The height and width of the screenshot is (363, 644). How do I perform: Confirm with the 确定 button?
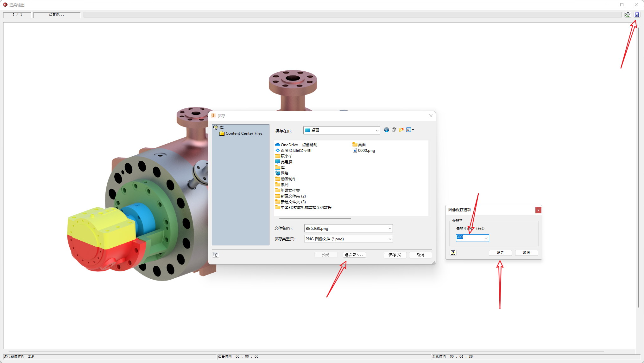click(500, 253)
